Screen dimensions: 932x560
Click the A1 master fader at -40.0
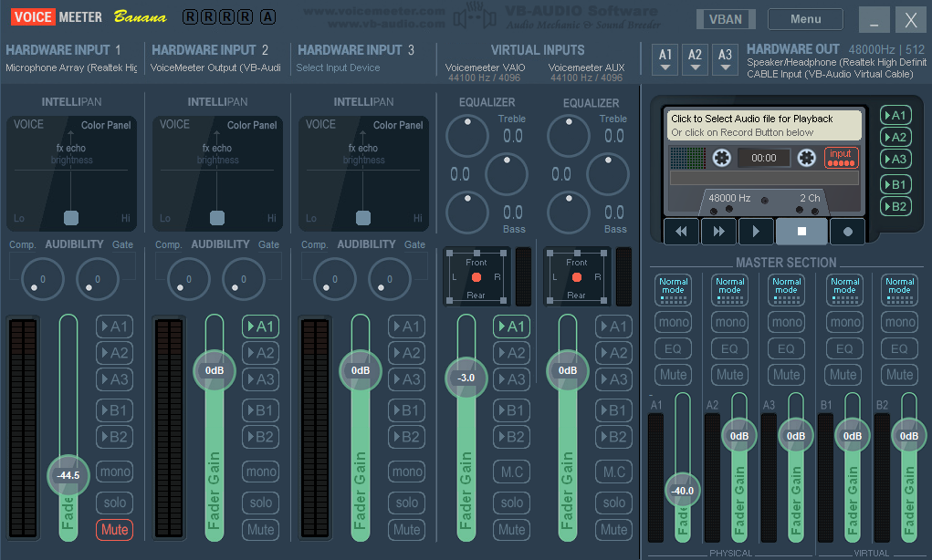[x=683, y=491]
